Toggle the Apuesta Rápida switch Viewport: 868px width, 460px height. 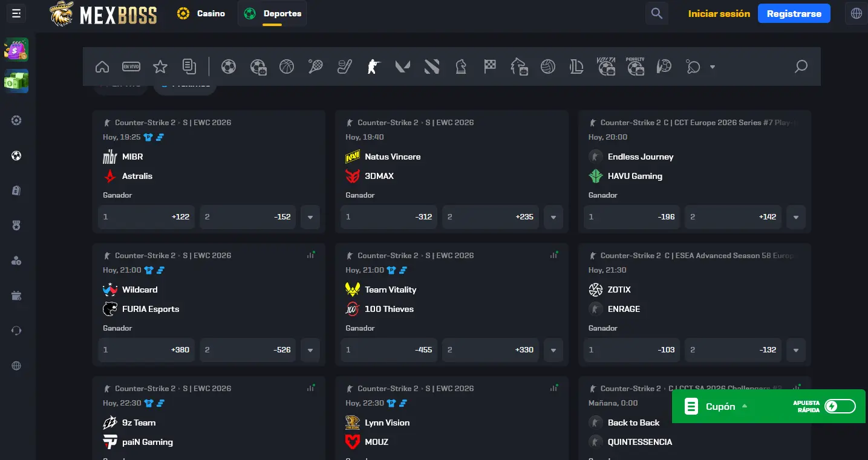click(x=840, y=406)
